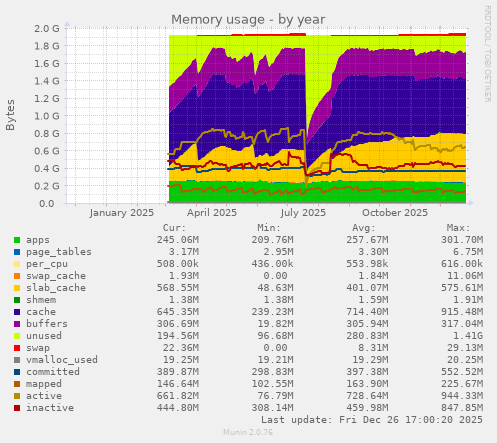Click the apps green legend swatch
This screenshot has width=497, height=443.
pyautogui.click(x=17, y=240)
